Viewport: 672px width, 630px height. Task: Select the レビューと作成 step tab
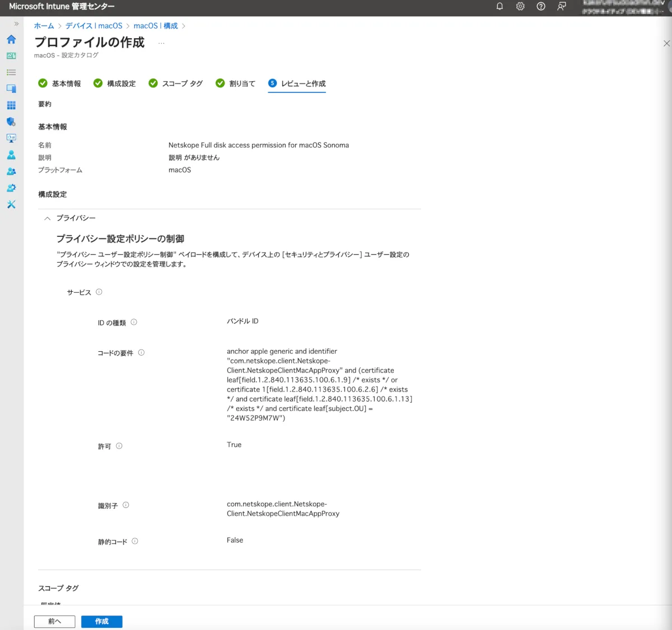tap(297, 83)
